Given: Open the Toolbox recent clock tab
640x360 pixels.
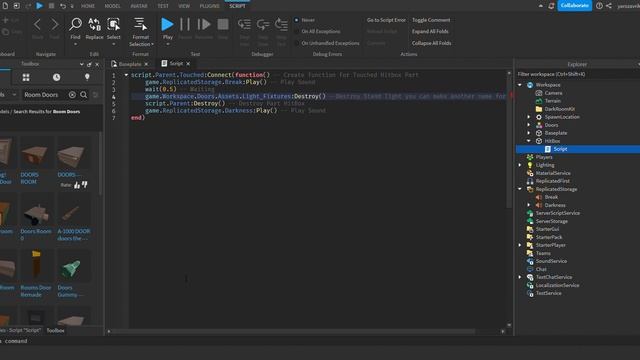Looking at the screenshot, I should pyautogui.click(x=56, y=77).
